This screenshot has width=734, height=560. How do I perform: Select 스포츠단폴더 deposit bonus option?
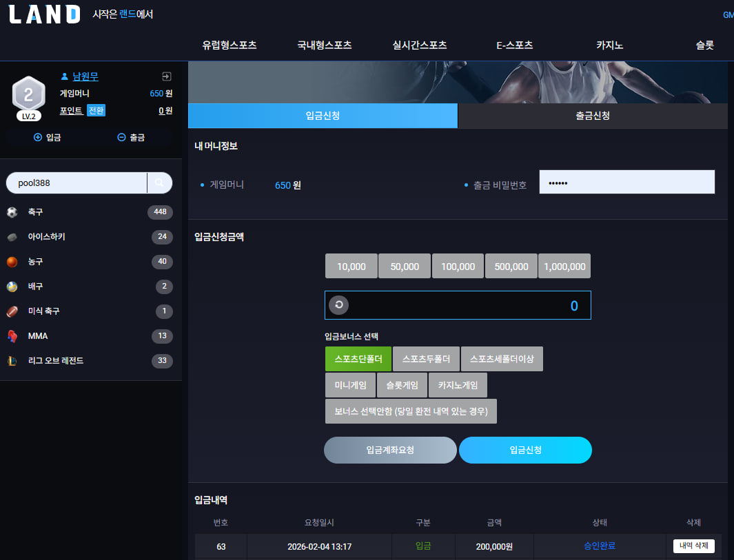358,359
